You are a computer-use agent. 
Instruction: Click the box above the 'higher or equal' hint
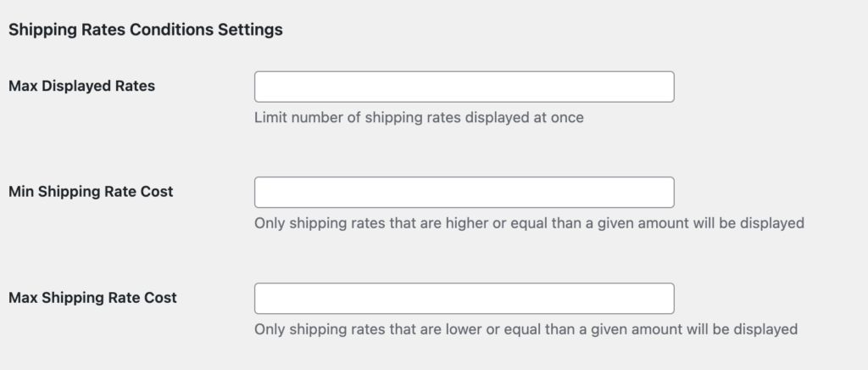click(x=464, y=193)
